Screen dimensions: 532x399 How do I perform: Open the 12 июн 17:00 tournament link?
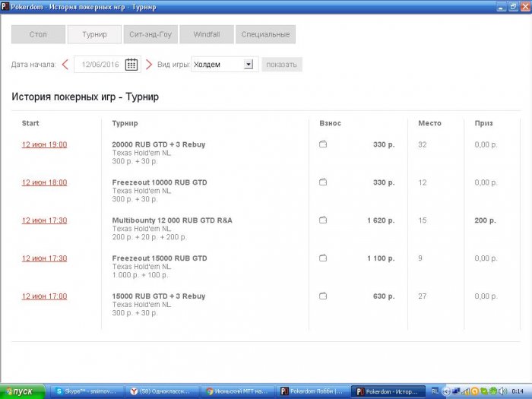(44, 296)
